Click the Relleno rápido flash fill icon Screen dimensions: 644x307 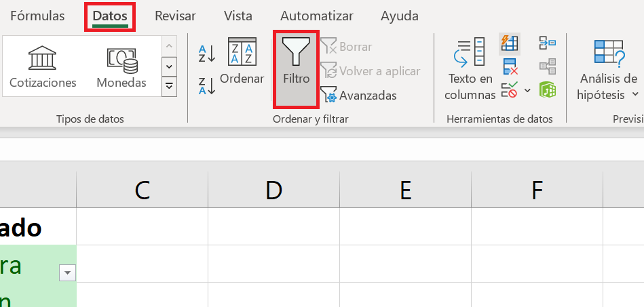pyautogui.click(x=509, y=43)
